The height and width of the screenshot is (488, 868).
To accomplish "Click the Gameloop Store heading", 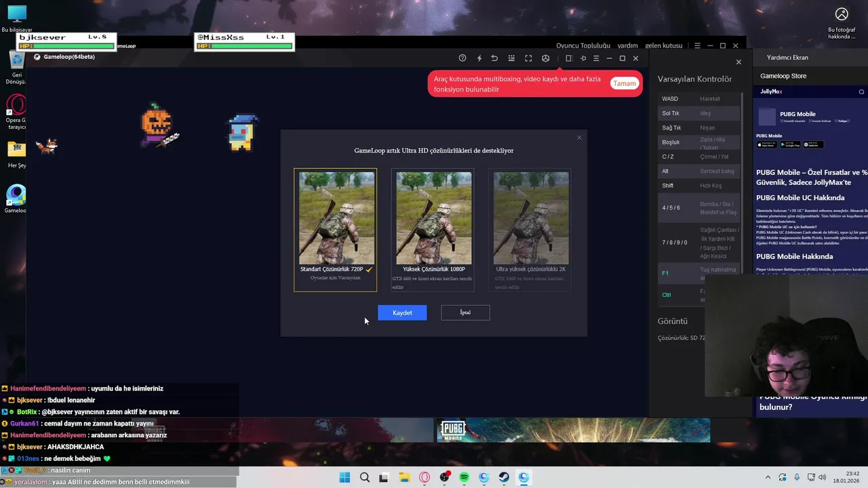I will click(x=783, y=76).
